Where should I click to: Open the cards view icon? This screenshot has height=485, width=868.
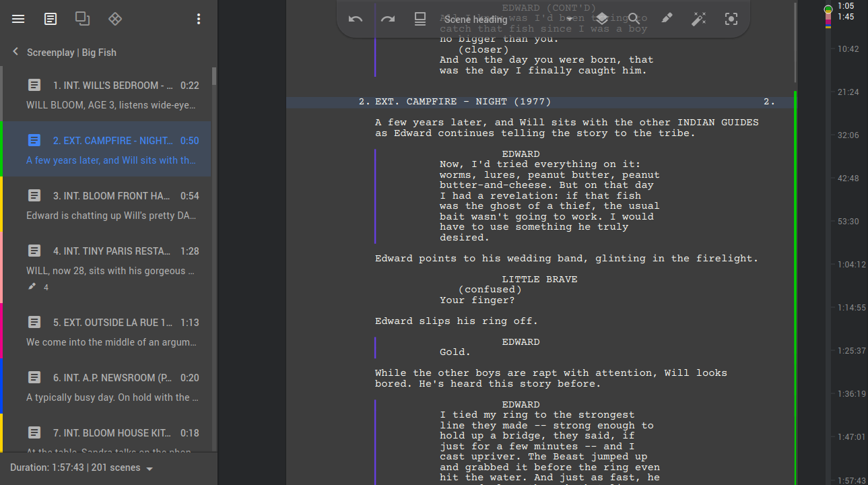click(x=83, y=19)
